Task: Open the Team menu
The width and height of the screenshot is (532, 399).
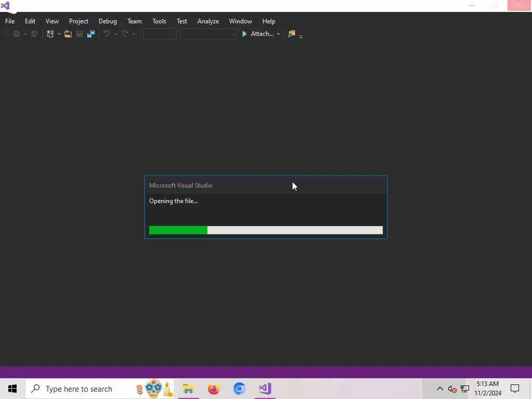Action: [x=135, y=21]
